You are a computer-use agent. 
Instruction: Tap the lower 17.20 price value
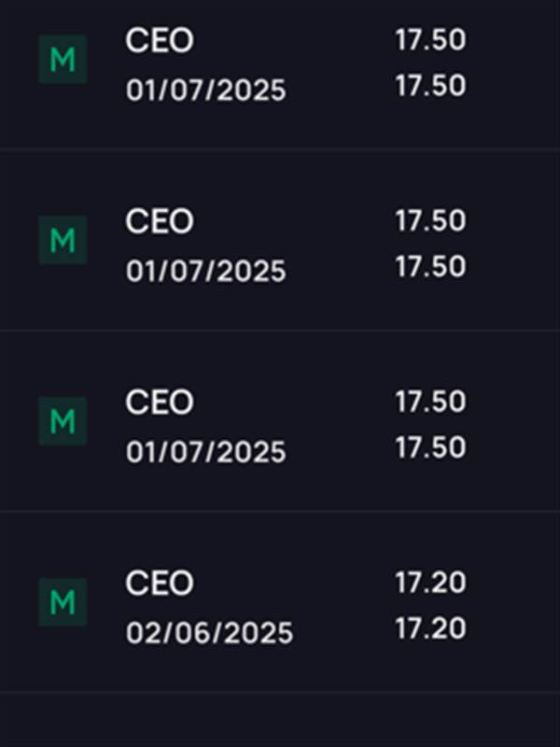430,628
